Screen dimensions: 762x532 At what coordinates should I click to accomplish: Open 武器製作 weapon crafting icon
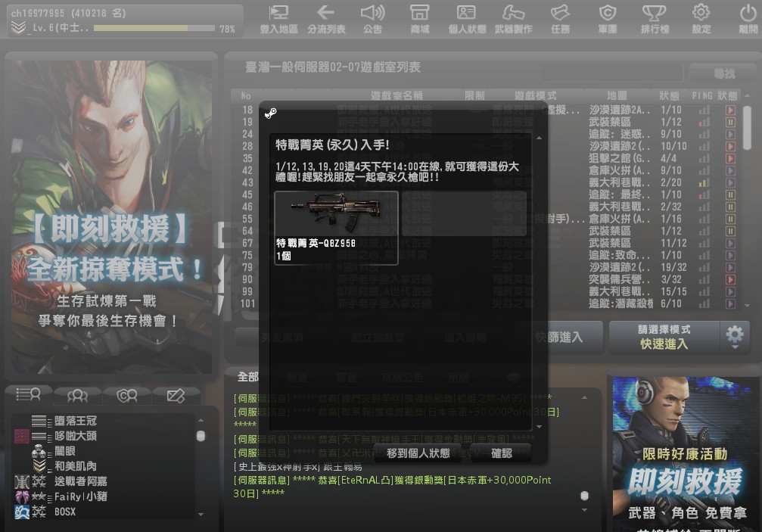[513, 18]
